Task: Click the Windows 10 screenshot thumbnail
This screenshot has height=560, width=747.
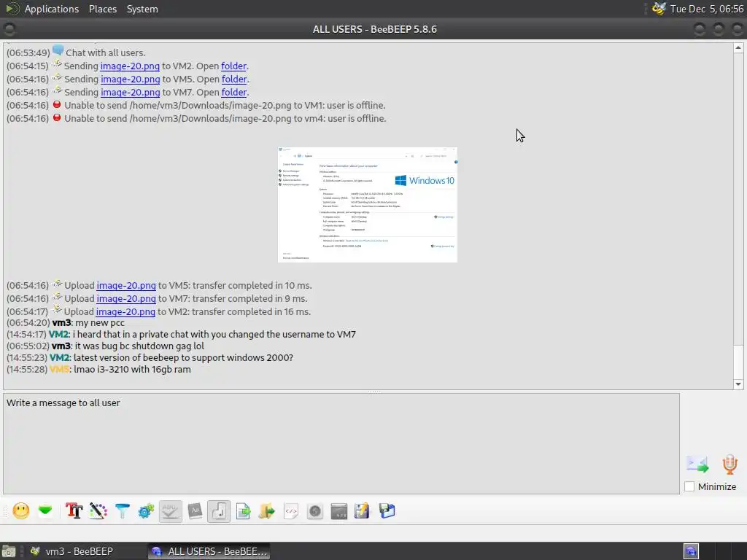Action: click(x=368, y=205)
